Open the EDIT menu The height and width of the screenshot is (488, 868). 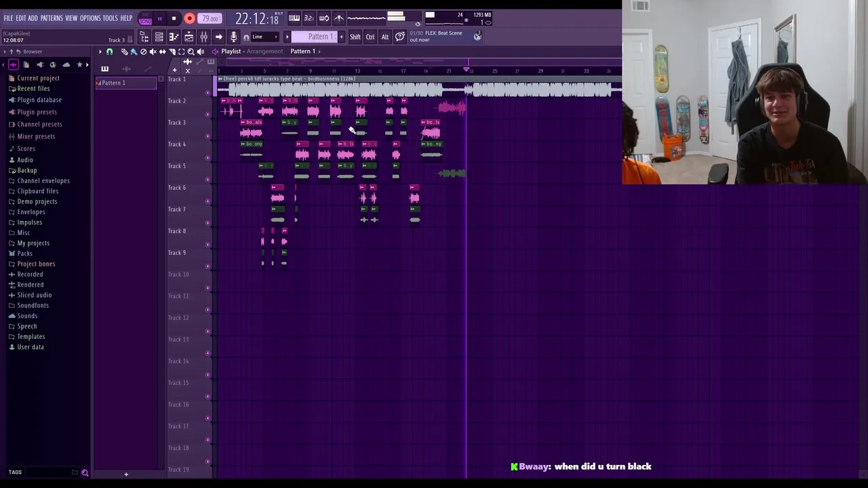coord(21,18)
